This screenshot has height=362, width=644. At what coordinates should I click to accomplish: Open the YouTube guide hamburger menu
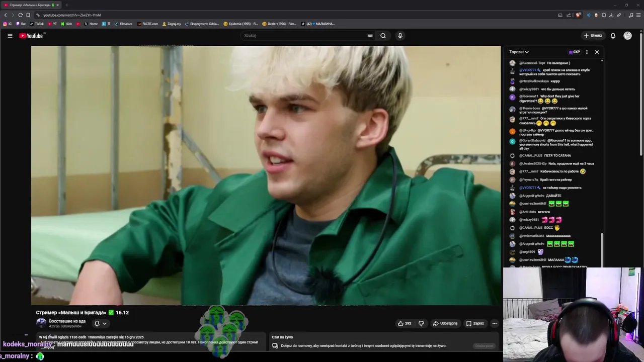click(x=10, y=36)
